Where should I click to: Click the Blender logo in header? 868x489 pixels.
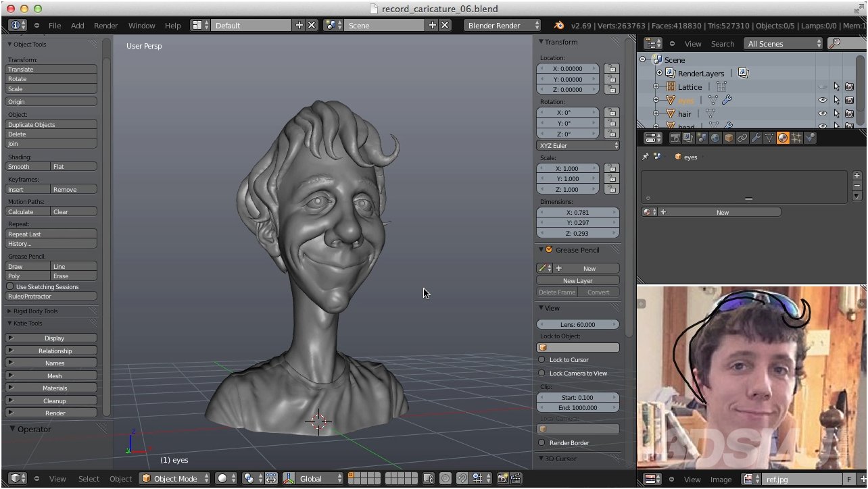[559, 25]
